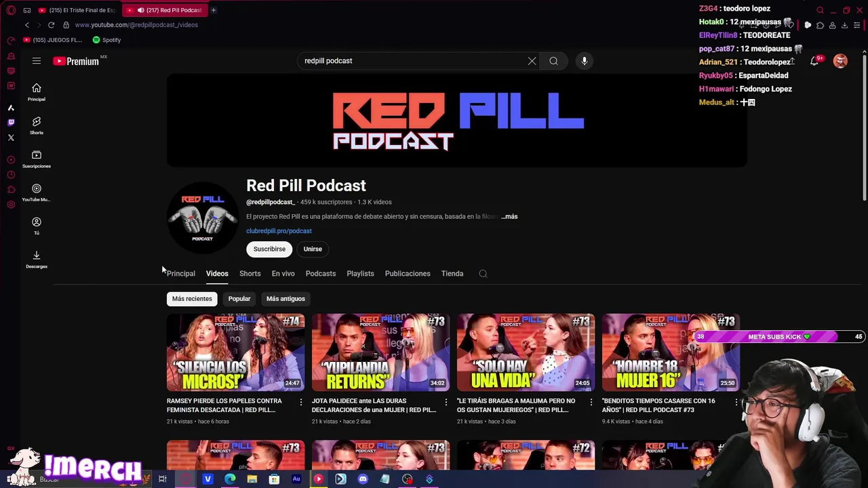
Task: Open the Tú profile section in the sidebar
Action: click(x=37, y=226)
